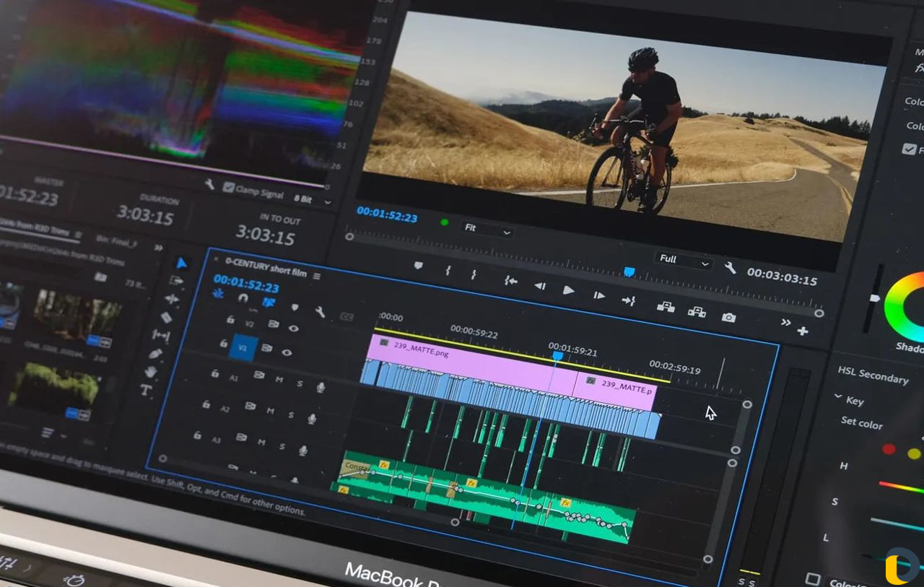
Task: Select the Slip tool
Action: [x=160, y=335]
